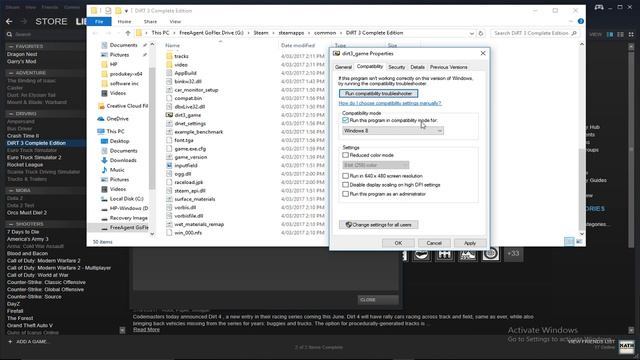Screen dimensions: 640x360
Task: Select the inputfield file icon
Action: (x=169, y=165)
